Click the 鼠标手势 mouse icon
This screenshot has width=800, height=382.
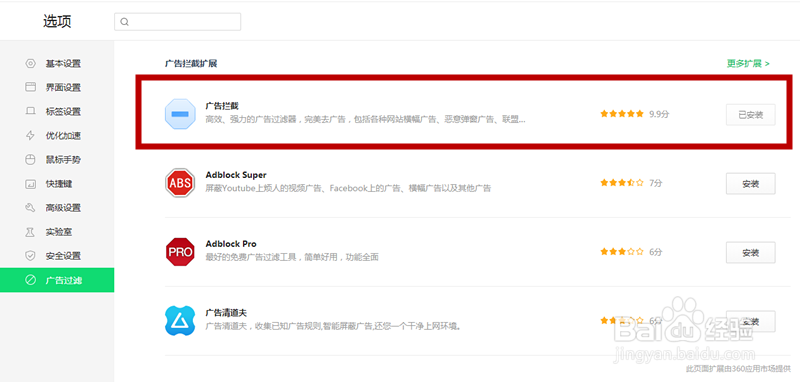pos(31,160)
